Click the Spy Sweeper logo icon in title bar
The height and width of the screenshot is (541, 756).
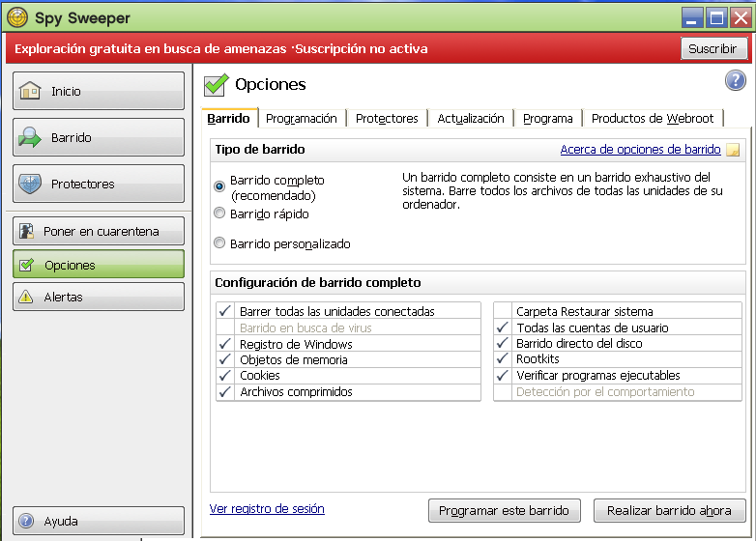[x=16, y=17]
